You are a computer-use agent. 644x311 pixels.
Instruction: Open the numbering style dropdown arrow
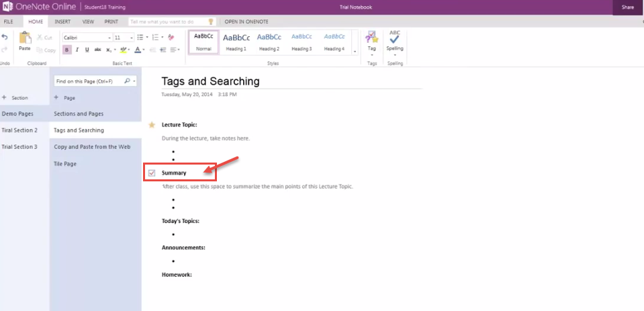tap(163, 38)
